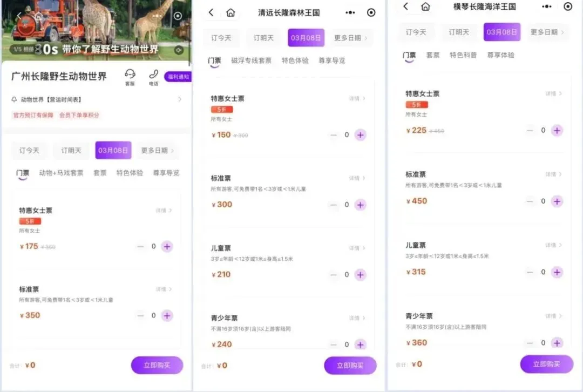
Task: Open 更多日期 in 横琴长隆海洋王国 panel
Action: (x=546, y=32)
